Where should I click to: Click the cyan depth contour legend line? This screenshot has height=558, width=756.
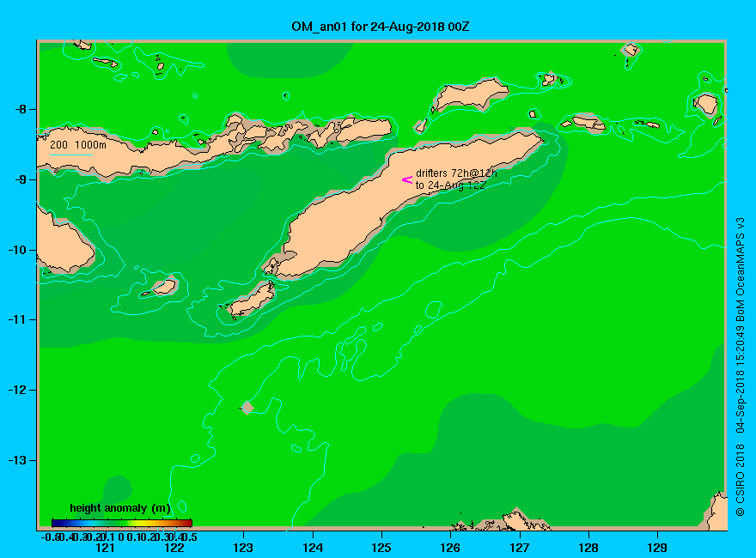coord(70,155)
